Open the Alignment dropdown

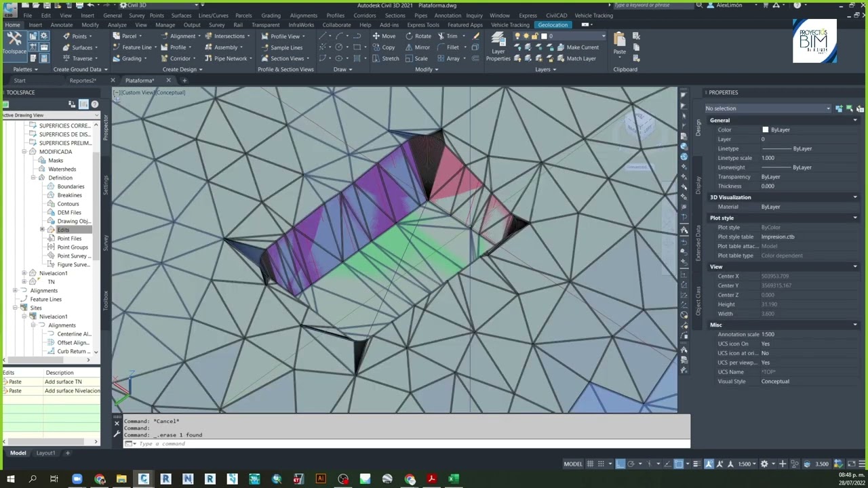180,36
